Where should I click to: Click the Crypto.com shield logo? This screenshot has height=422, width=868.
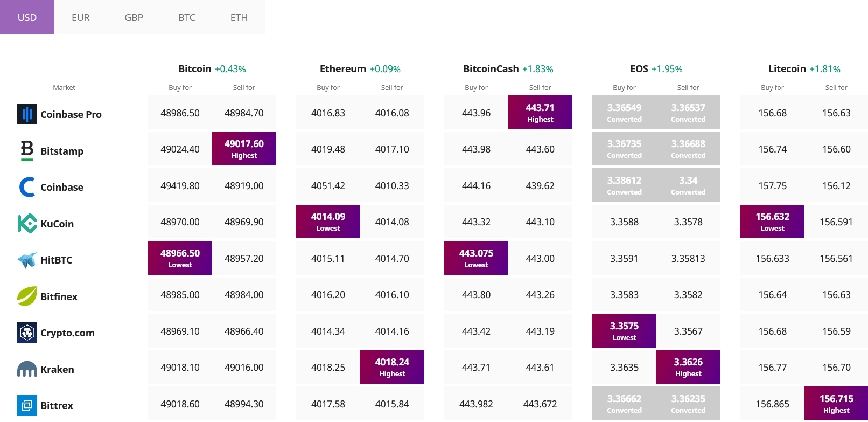(27, 333)
